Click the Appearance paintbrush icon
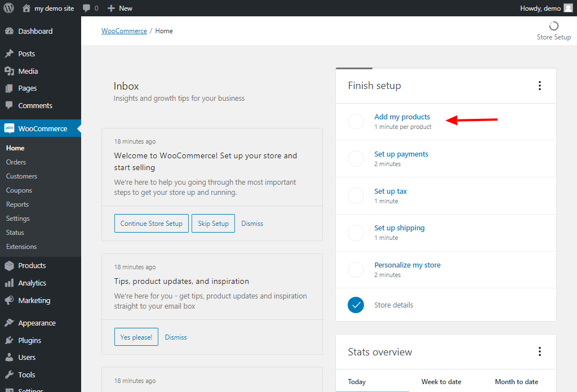Image resolution: width=577 pixels, height=392 pixels. coord(9,323)
